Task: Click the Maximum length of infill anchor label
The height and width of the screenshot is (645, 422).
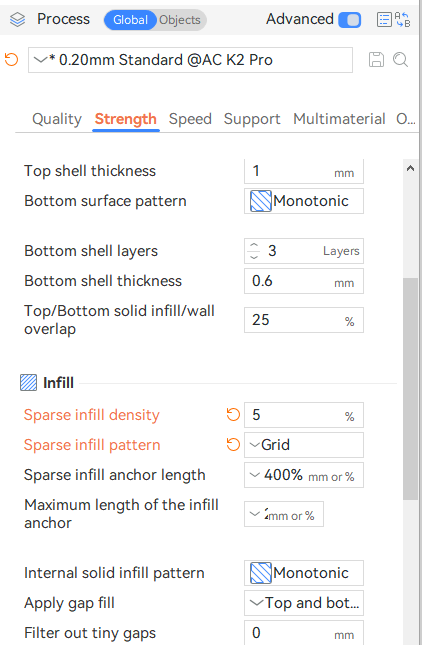Action: [121, 514]
